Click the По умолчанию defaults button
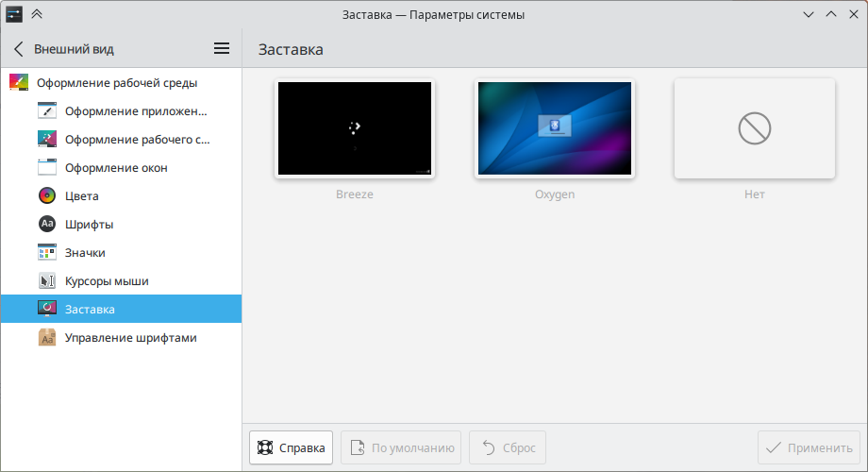The image size is (868, 472). click(401, 447)
